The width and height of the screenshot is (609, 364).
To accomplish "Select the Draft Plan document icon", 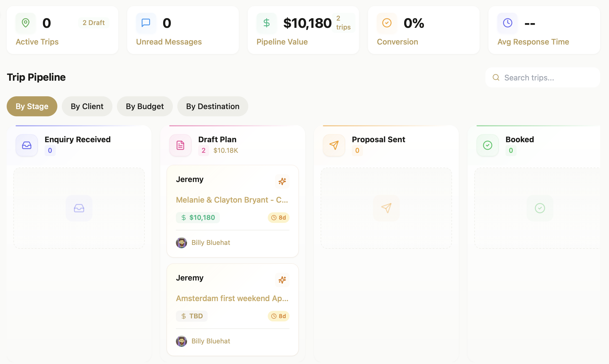I will pyautogui.click(x=180, y=145).
